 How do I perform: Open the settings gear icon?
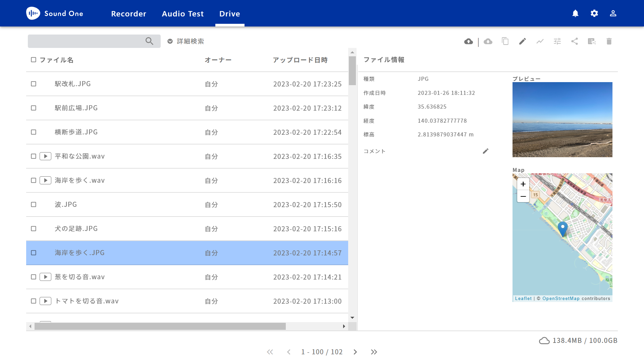click(x=594, y=13)
